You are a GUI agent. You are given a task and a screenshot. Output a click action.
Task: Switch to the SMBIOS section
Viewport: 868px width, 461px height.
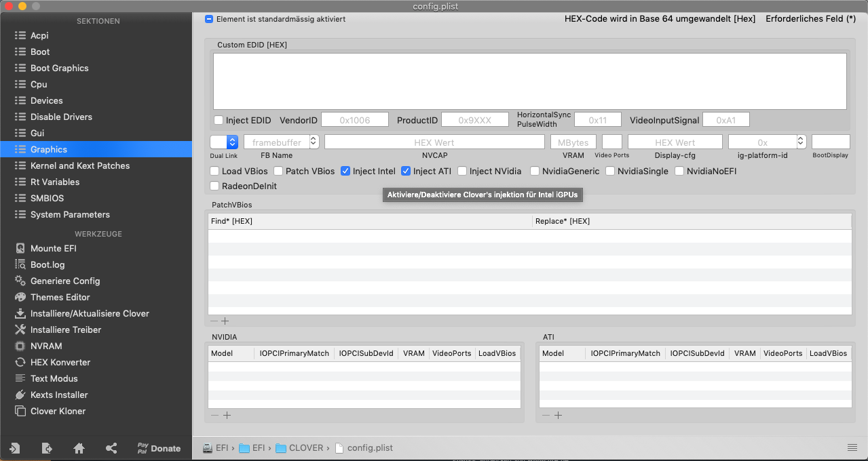[47, 198]
